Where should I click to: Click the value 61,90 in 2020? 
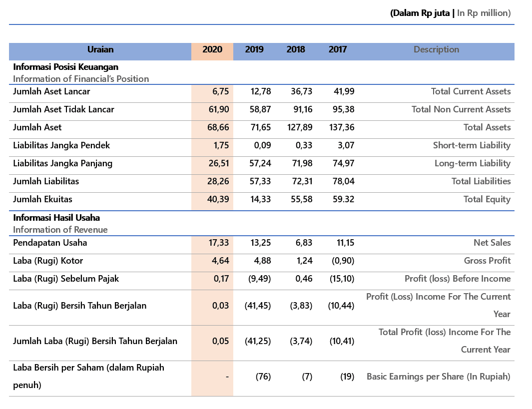[219, 109]
